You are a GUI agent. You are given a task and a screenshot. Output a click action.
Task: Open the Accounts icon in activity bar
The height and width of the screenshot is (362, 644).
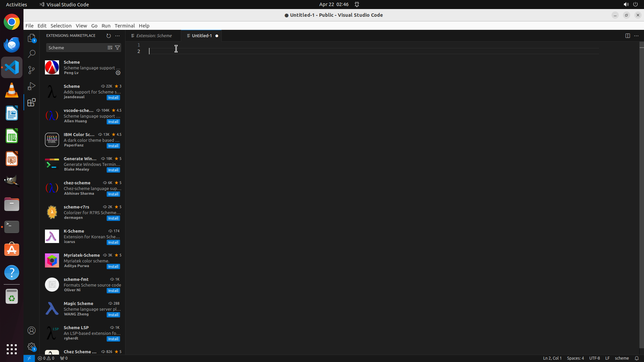(x=32, y=330)
